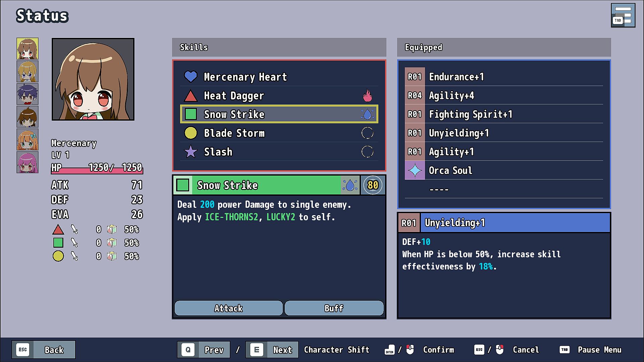Click the Heat Dagger fire element icon
Screen dimensions: 644x362
pyautogui.click(x=367, y=96)
